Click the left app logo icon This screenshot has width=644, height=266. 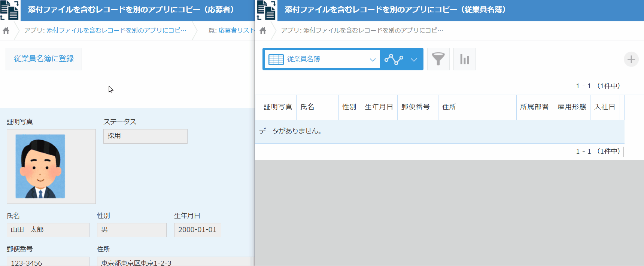pos(10,10)
